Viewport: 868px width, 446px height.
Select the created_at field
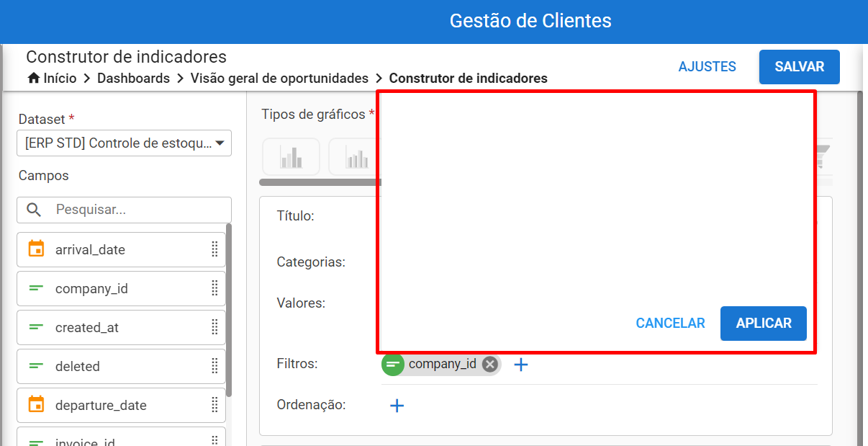[122, 327]
